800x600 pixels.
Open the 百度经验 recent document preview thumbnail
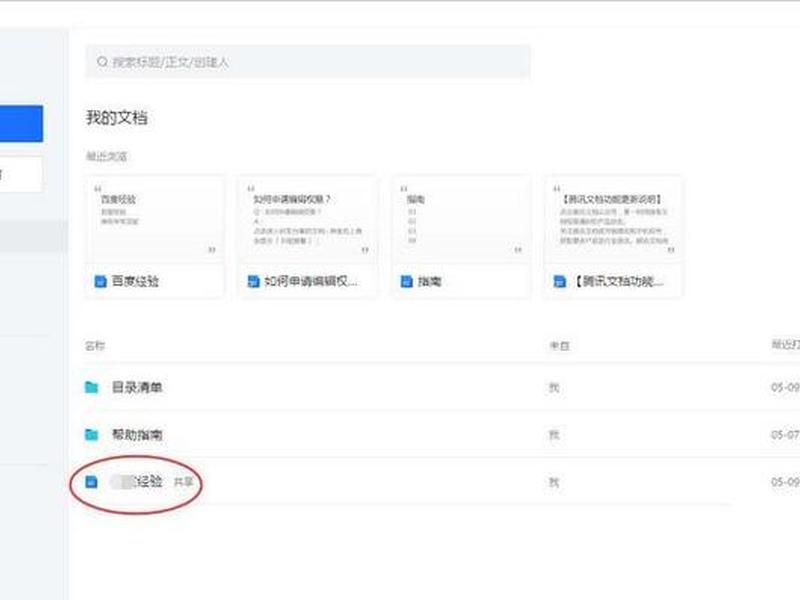pyautogui.click(x=155, y=219)
